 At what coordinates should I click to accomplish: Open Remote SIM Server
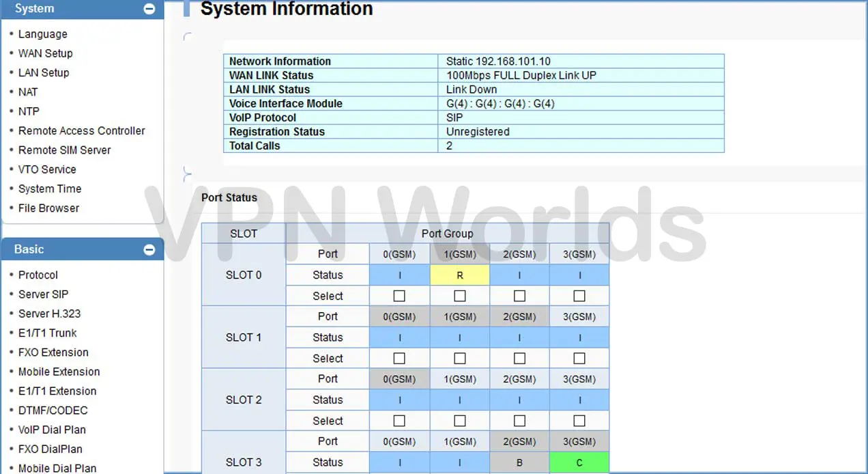(x=65, y=150)
